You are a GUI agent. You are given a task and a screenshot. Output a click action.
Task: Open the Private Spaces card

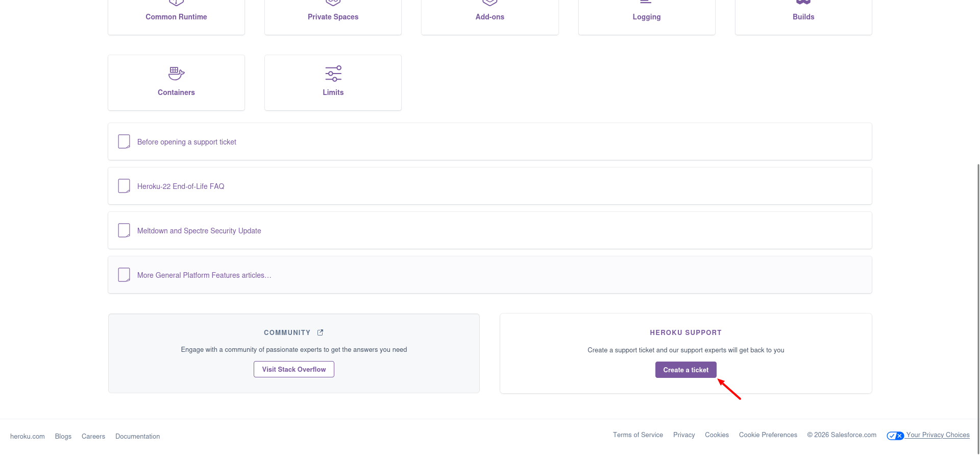(x=333, y=17)
